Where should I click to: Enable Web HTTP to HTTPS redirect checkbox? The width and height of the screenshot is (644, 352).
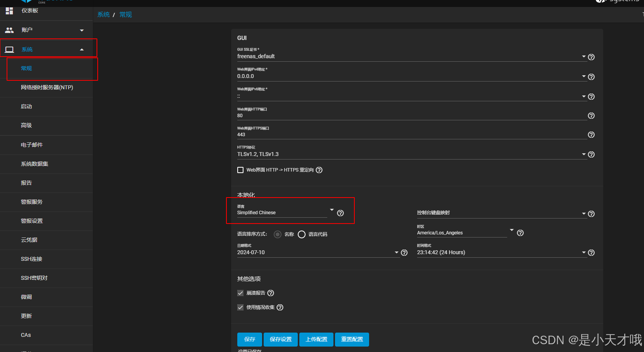pos(240,170)
